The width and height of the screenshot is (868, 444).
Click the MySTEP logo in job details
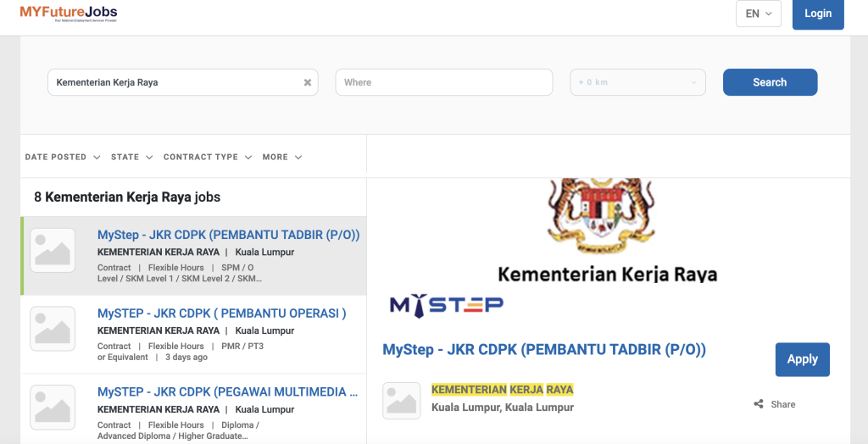pyautogui.click(x=447, y=304)
